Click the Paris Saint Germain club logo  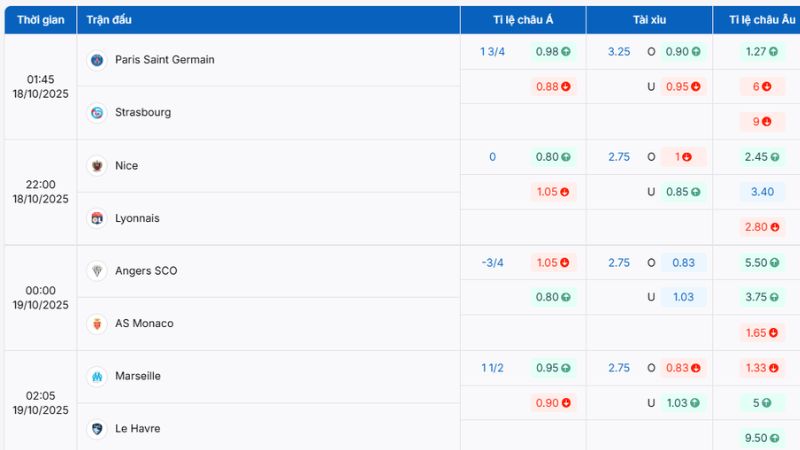pyautogui.click(x=97, y=60)
